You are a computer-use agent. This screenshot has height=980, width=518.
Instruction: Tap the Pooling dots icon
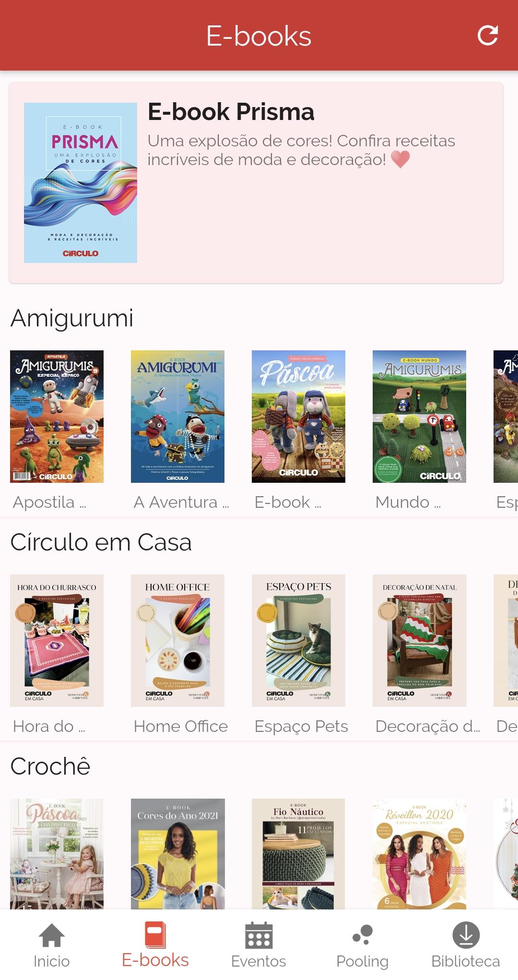(x=363, y=934)
